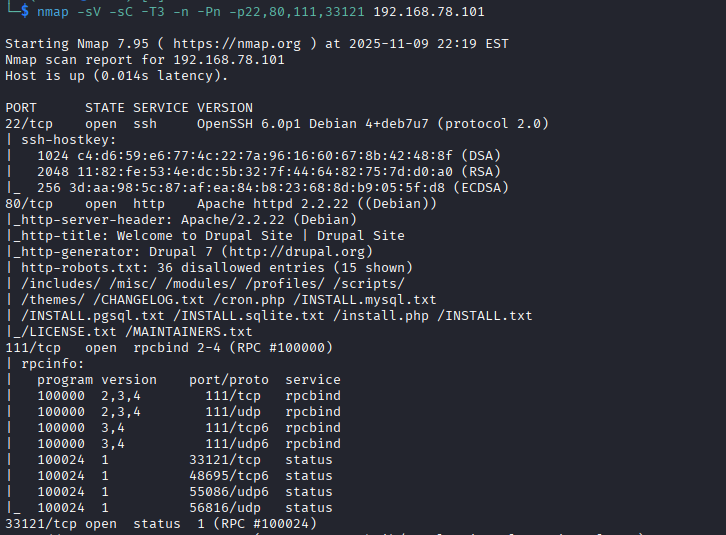Click the RSA host key fingerprint
Viewport: 726px width, 535px height.
[272, 172]
